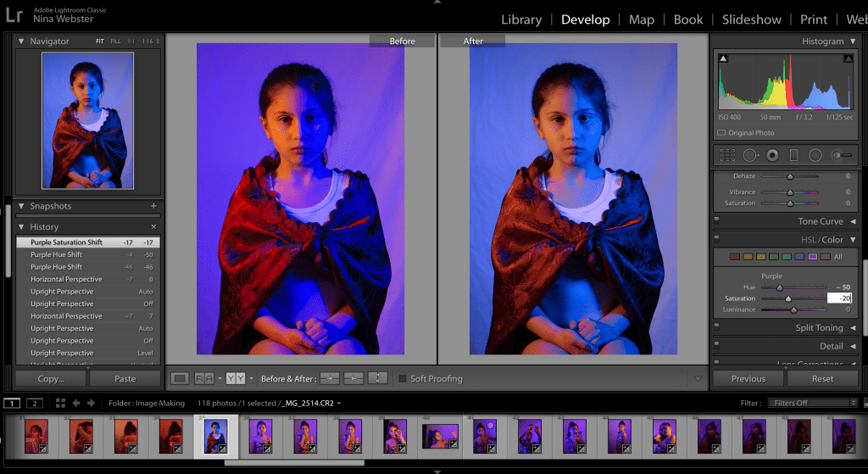
Task: Select the Adjustment Brush tool
Action: pos(841,155)
